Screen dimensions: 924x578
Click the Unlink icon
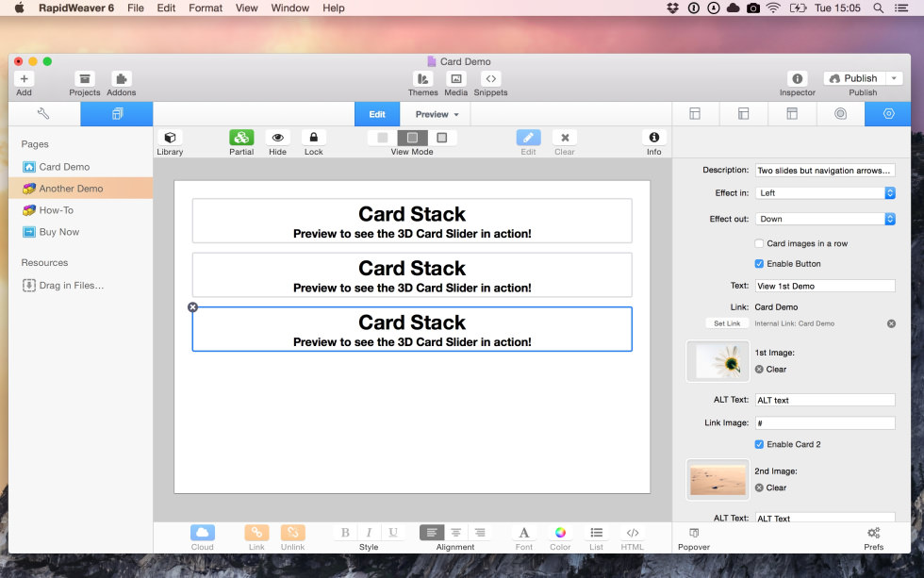292,533
